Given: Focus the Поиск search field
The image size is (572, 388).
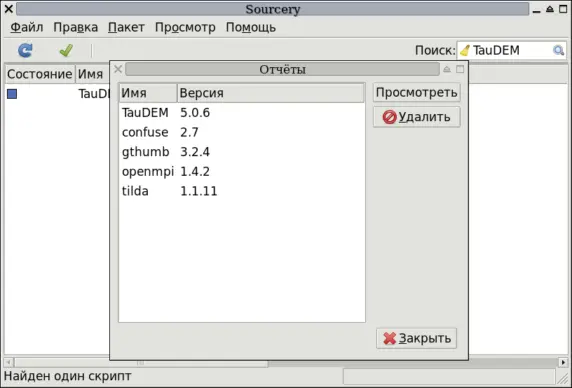Looking at the screenshot, I should (511, 50).
